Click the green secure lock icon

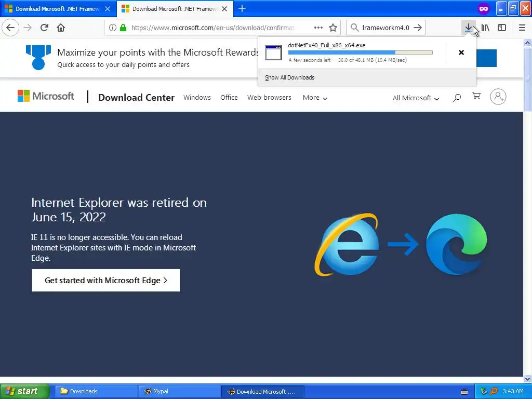click(x=123, y=28)
